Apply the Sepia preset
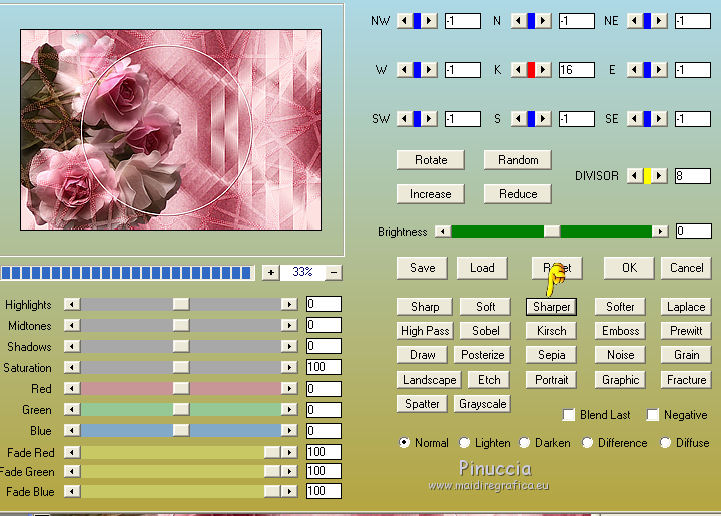The width and height of the screenshot is (721, 516). coord(551,355)
